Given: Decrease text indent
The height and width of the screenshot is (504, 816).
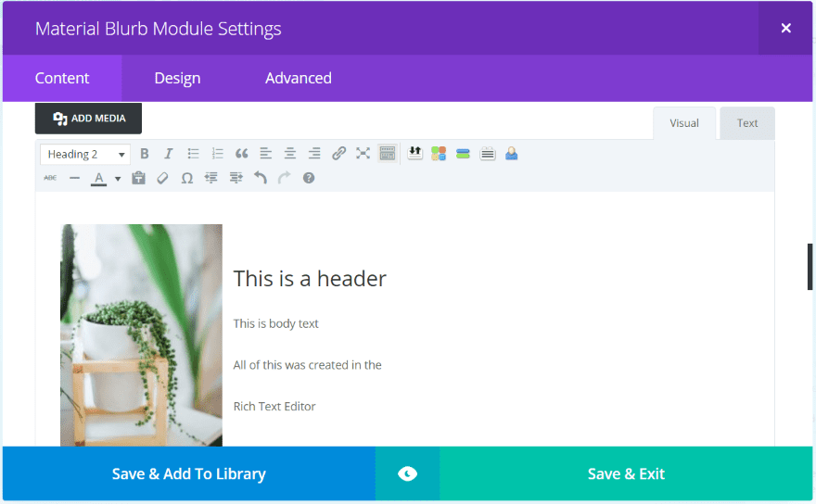Looking at the screenshot, I should [x=211, y=178].
